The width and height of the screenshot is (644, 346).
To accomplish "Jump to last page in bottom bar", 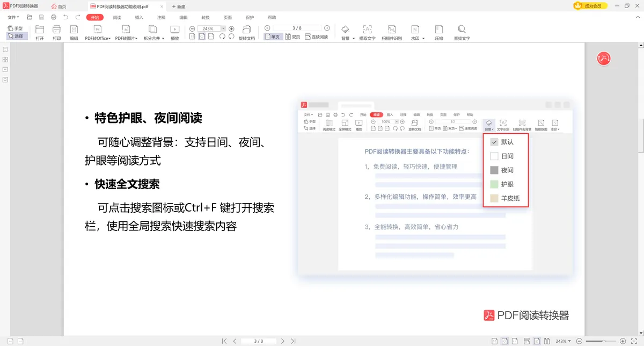I will [293, 341].
